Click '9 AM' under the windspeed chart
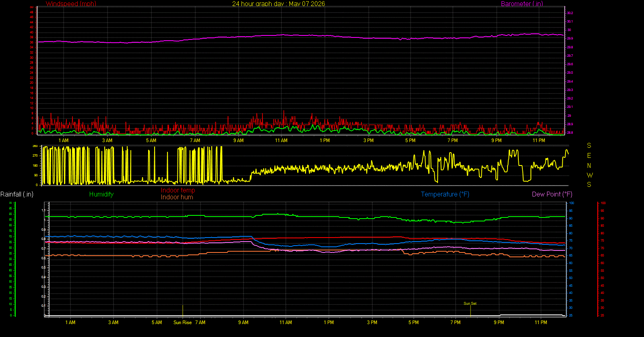 coord(238,141)
